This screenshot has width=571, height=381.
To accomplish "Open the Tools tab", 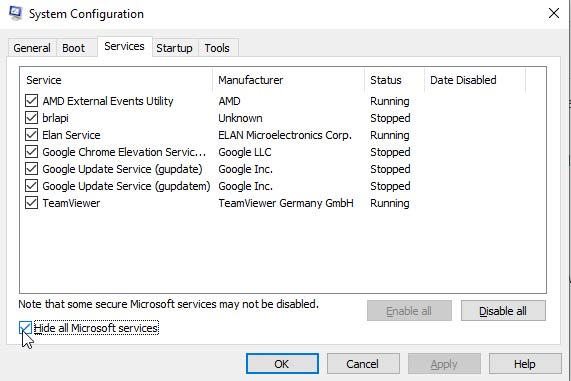I will (217, 48).
